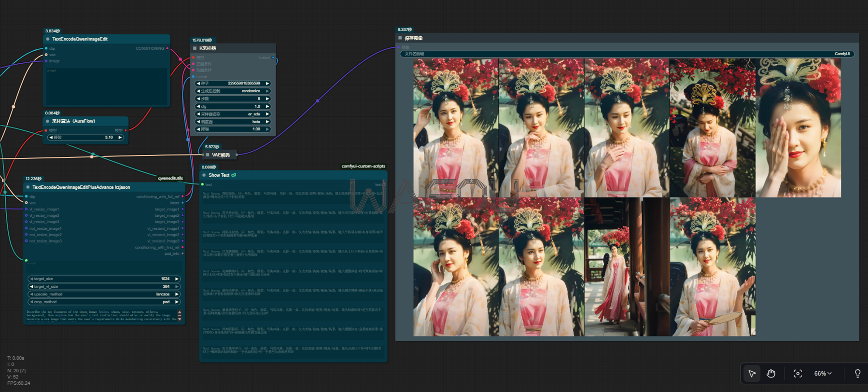Click the Show Text text input socket
Image resolution: width=868 pixels, height=392 pixels.
tap(202, 184)
